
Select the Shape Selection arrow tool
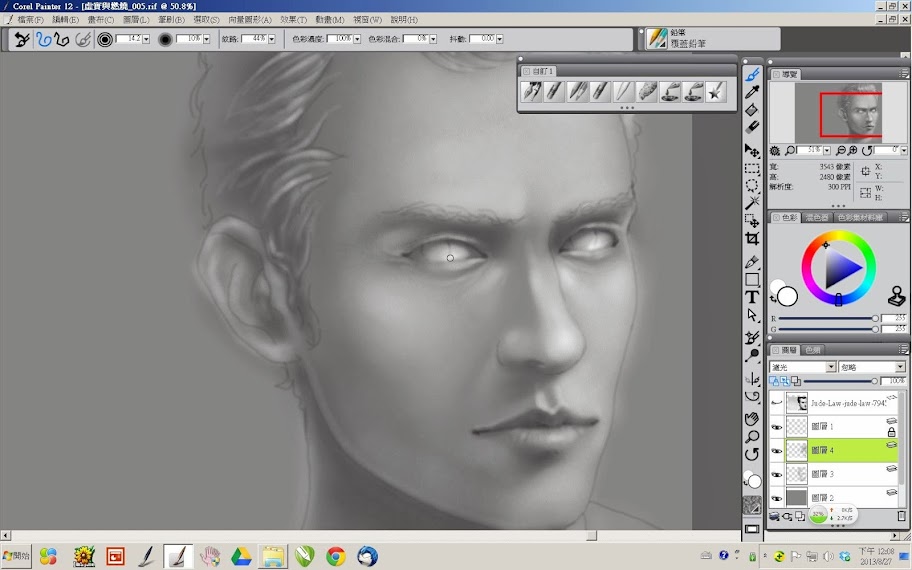(x=752, y=315)
